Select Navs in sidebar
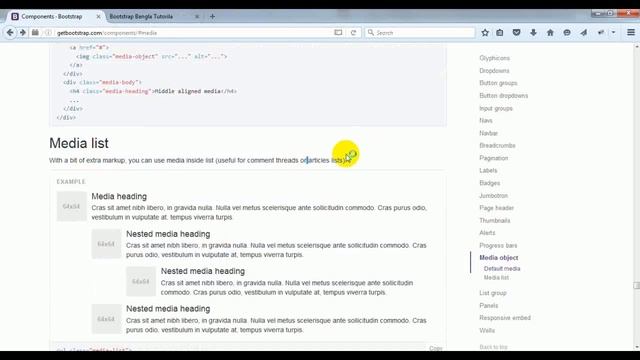Viewport: 640px width, 360px height. pos(486,120)
